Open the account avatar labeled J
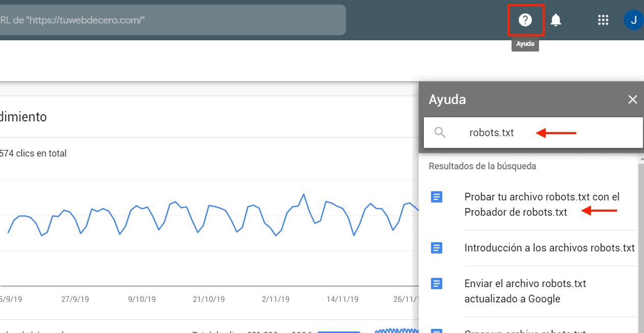644x333 pixels. click(633, 20)
